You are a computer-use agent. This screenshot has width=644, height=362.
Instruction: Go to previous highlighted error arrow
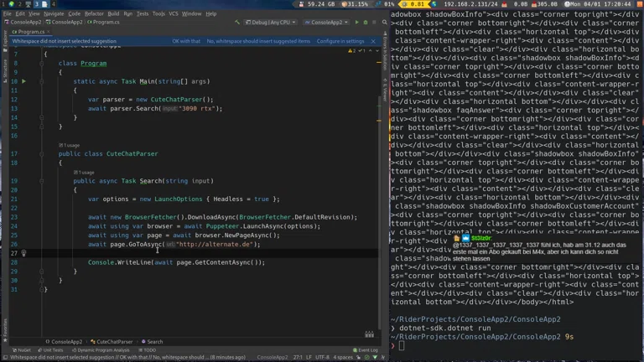pyautogui.click(x=370, y=51)
